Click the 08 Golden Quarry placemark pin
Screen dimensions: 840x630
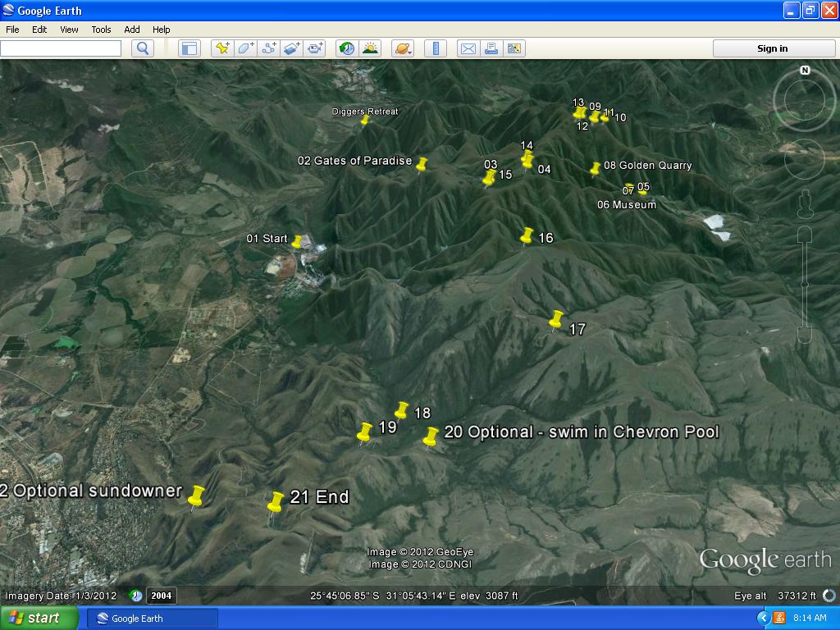(596, 169)
